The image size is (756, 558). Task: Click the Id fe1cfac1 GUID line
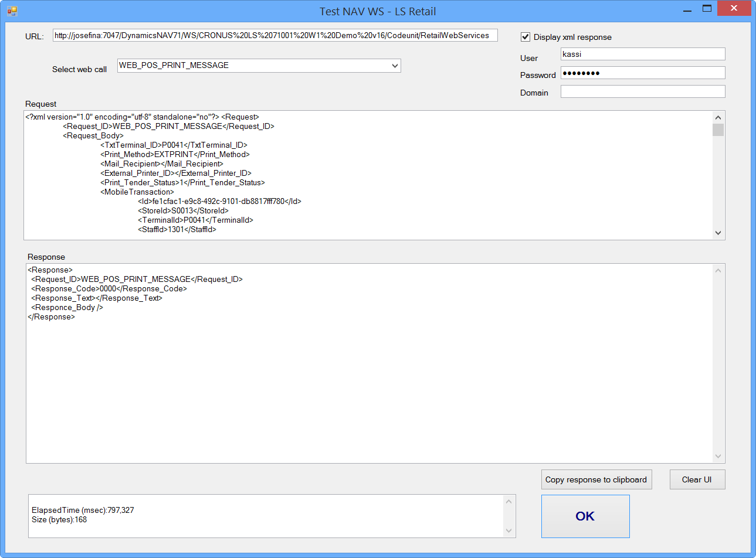coord(219,201)
